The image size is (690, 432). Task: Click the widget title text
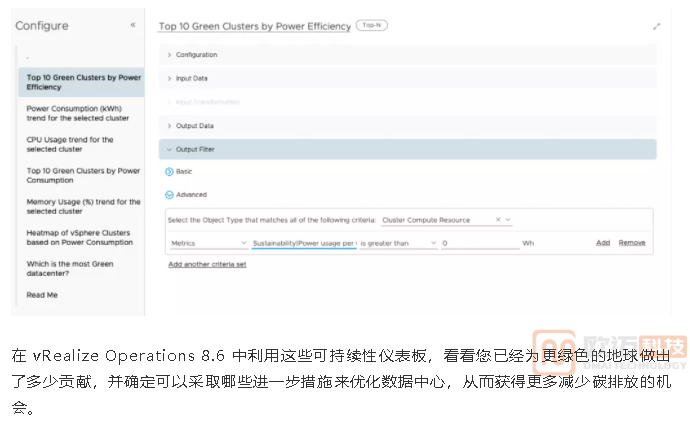coord(255,26)
